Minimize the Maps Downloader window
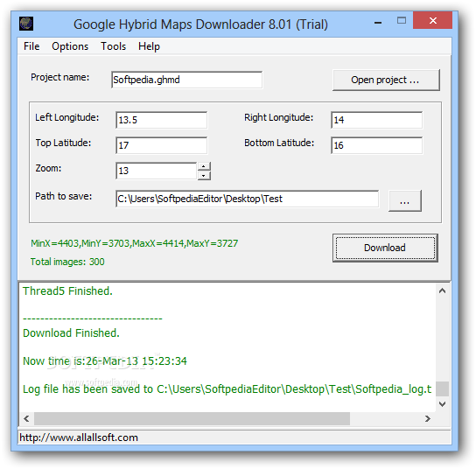Image resolution: width=476 pixels, height=469 pixels. tap(378, 22)
